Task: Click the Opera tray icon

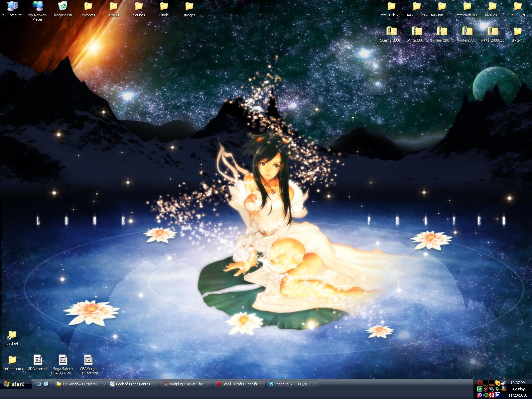Action: pos(480,383)
